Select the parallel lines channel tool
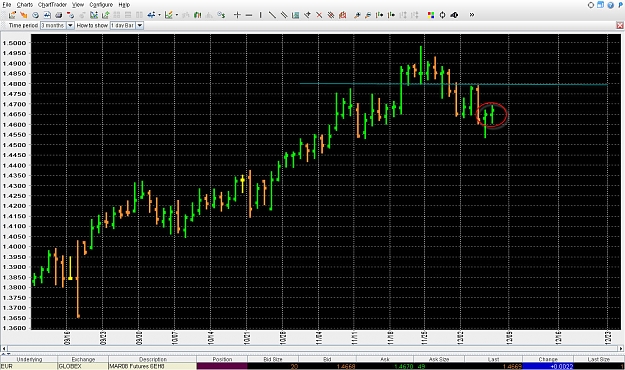The width and height of the screenshot is (625, 370). coord(284,15)
